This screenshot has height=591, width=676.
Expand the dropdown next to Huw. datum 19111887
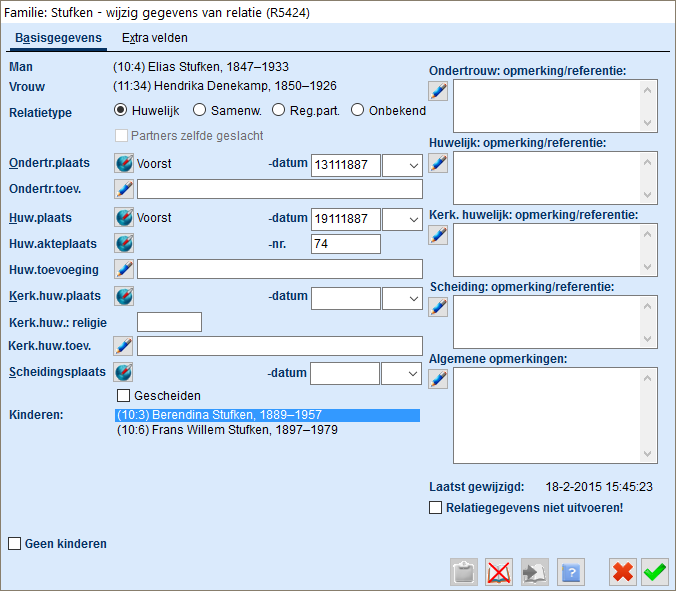pos(402,218)
